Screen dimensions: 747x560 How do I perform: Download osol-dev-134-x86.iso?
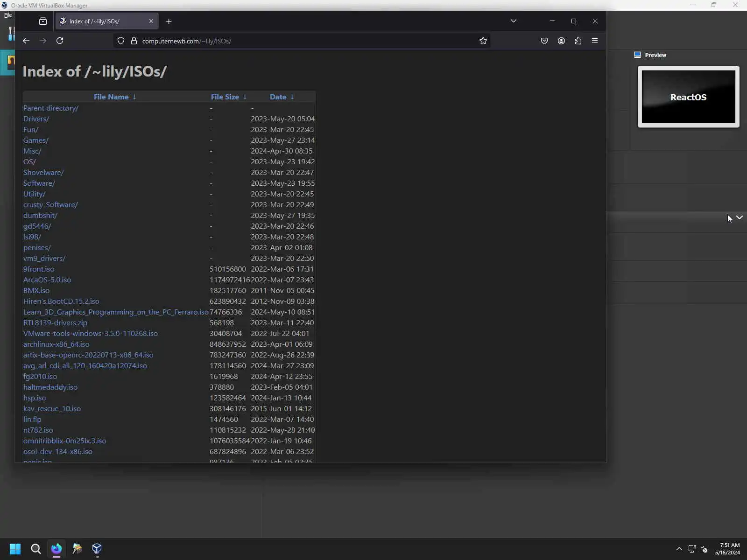(58, 452)
